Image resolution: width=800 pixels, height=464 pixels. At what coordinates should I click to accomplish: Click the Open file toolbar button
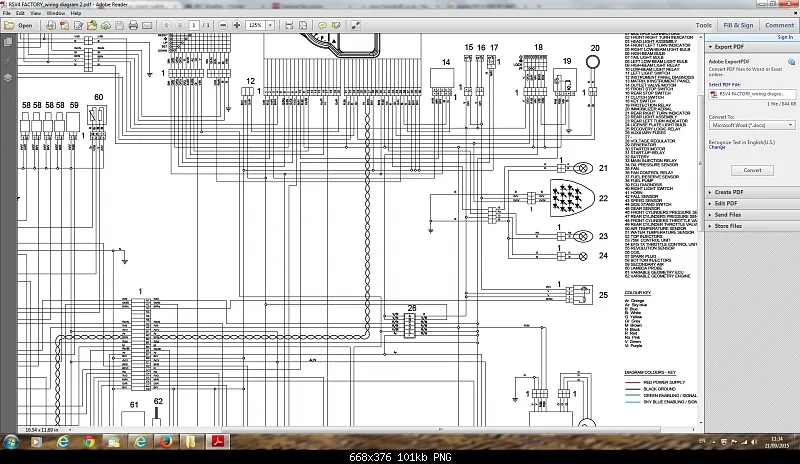click(x=18, y=25)
